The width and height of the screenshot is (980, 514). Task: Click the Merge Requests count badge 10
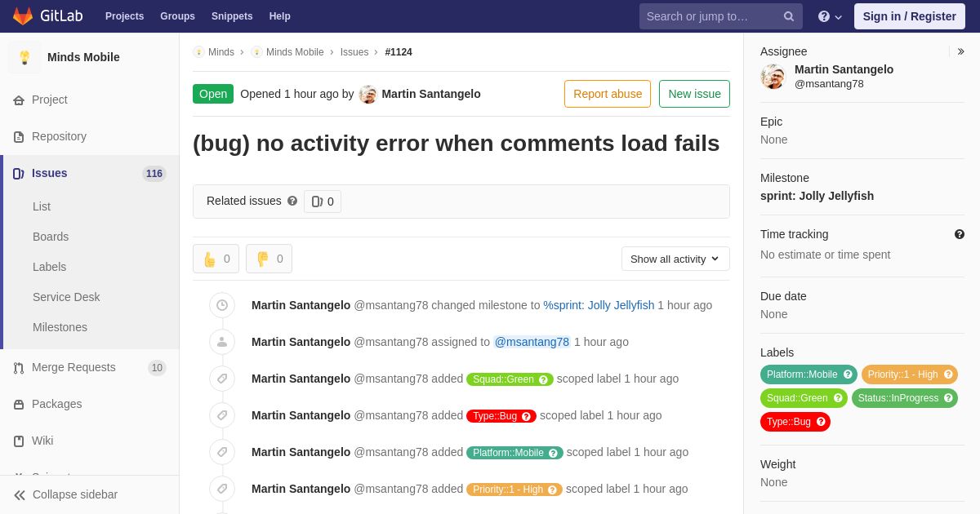pos(157,368)
